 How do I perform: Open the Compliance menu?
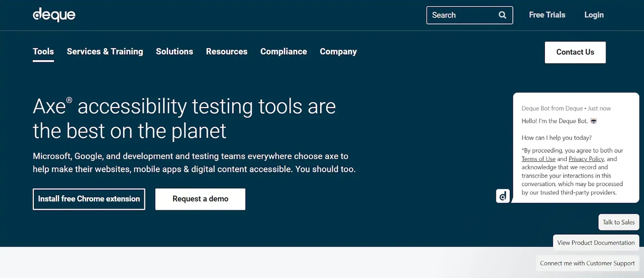pyautogui.click(x=283, y=51)
